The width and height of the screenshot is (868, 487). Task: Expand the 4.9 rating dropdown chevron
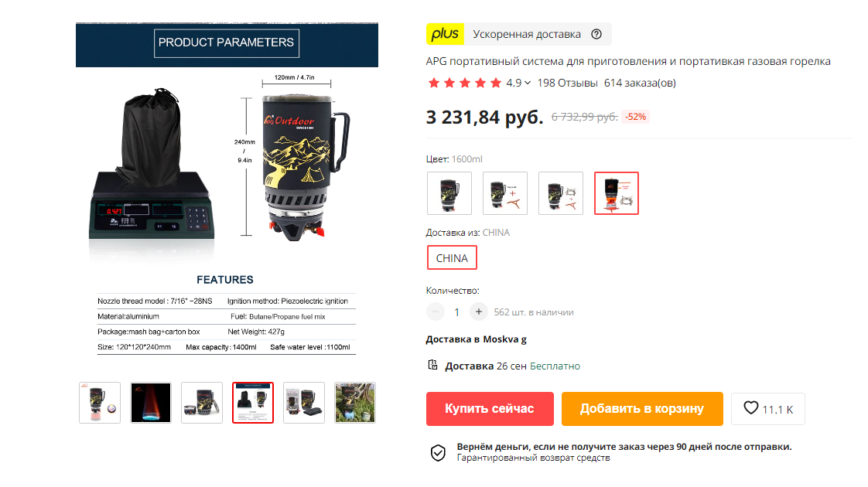tap(528, 83)
